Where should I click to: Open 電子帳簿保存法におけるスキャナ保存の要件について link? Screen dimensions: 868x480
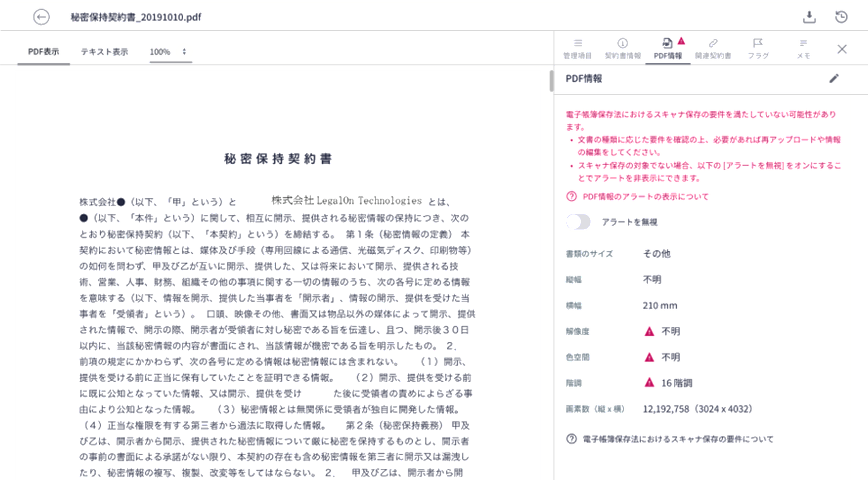click(678, 439)
